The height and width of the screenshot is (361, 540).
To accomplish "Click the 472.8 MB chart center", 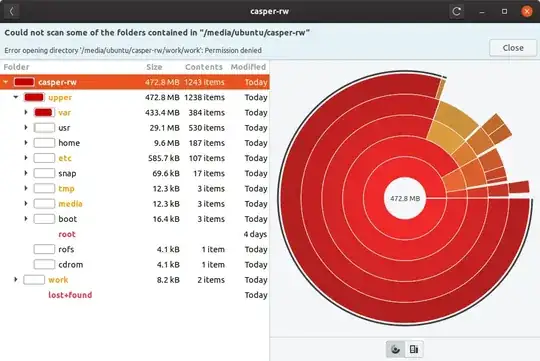I will (x=405, y=198).
